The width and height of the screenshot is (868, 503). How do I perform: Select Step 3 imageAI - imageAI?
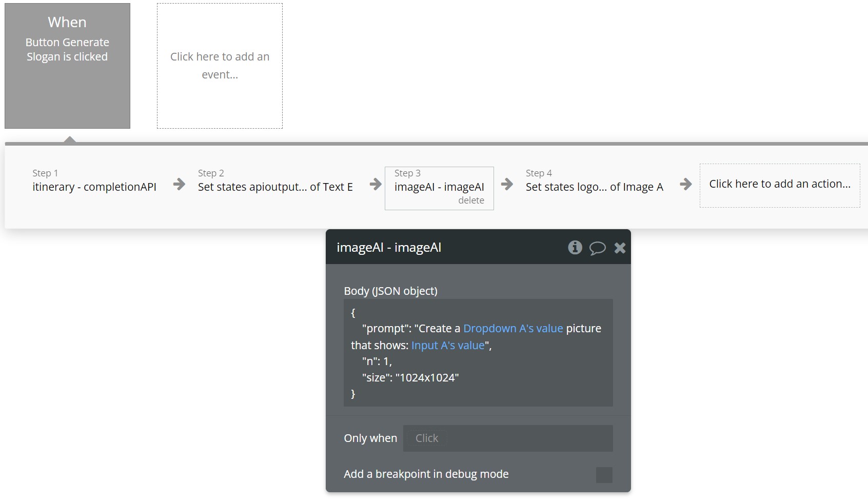pos(439,187)
